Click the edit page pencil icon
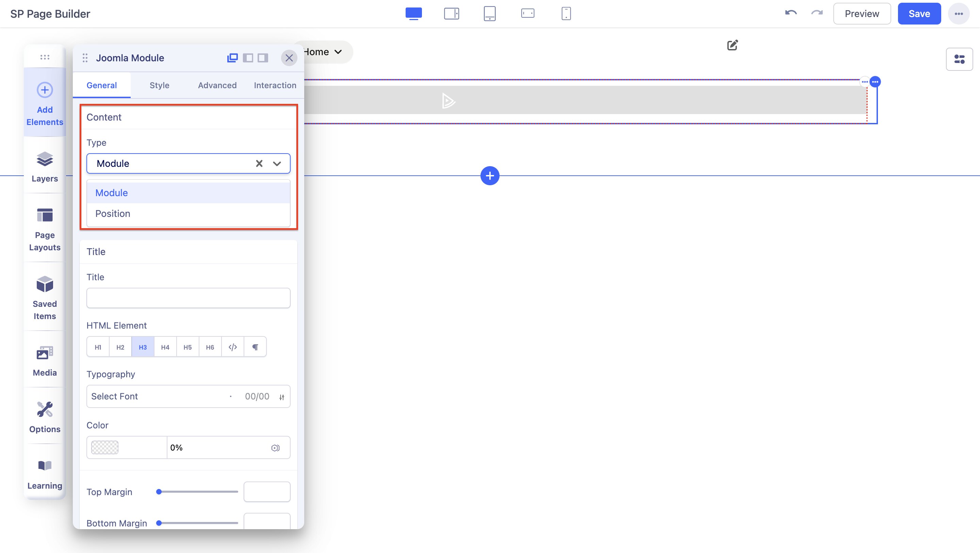The width and height of the screenshot is (980, 553). pyautogui.click(x=732, y=45)
